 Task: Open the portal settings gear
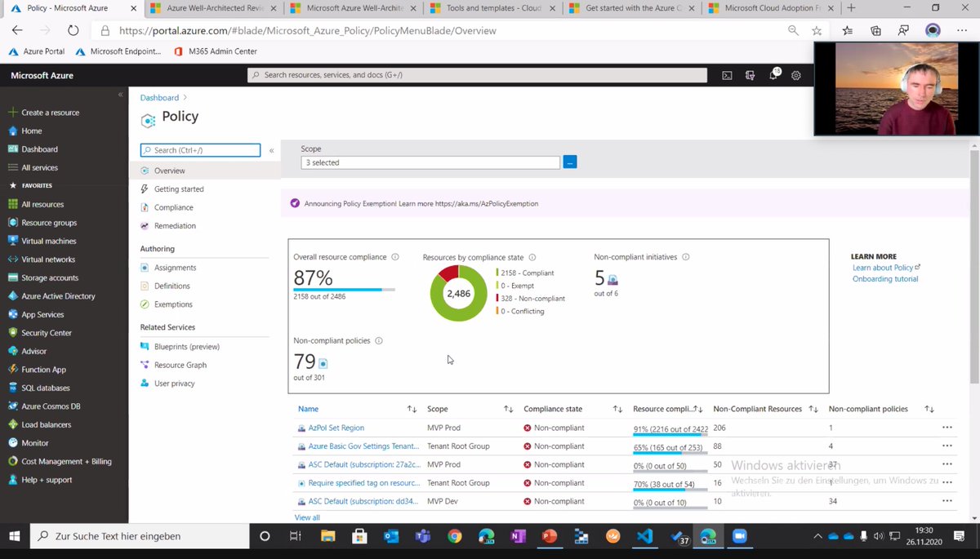point(796,75)
